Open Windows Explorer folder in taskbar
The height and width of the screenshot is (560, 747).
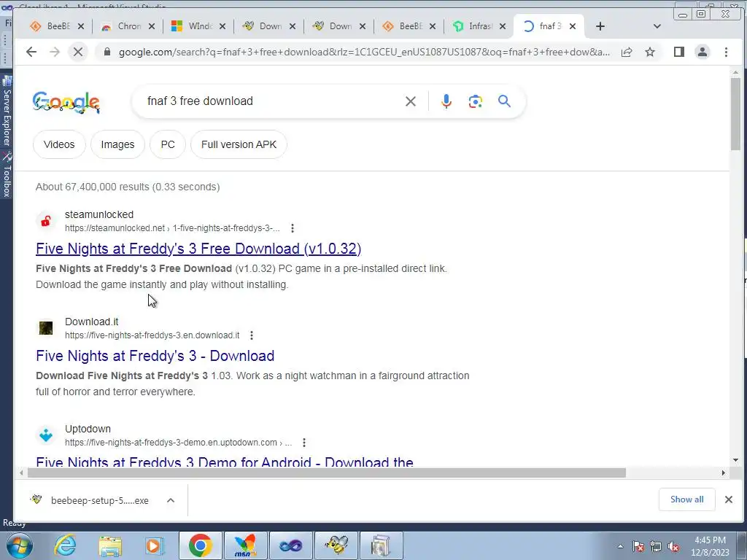click(x=110, y=545)
